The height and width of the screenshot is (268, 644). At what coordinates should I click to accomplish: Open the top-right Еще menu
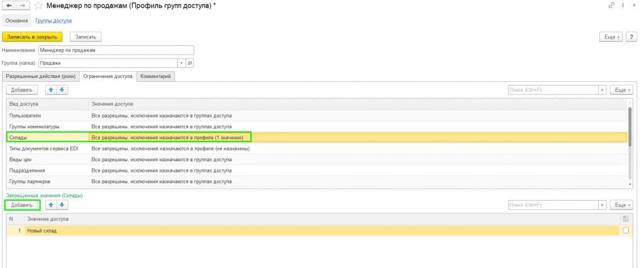[x=611, y=37]
